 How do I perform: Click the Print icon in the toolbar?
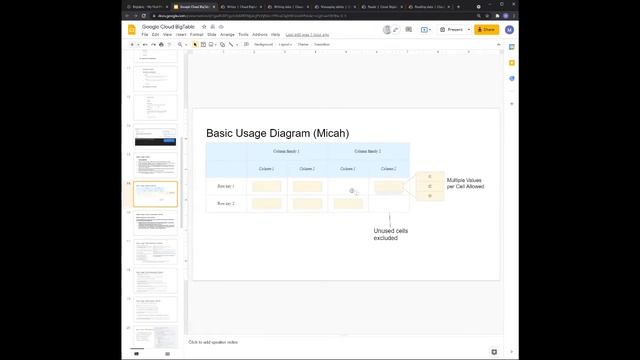click(161, 44)
